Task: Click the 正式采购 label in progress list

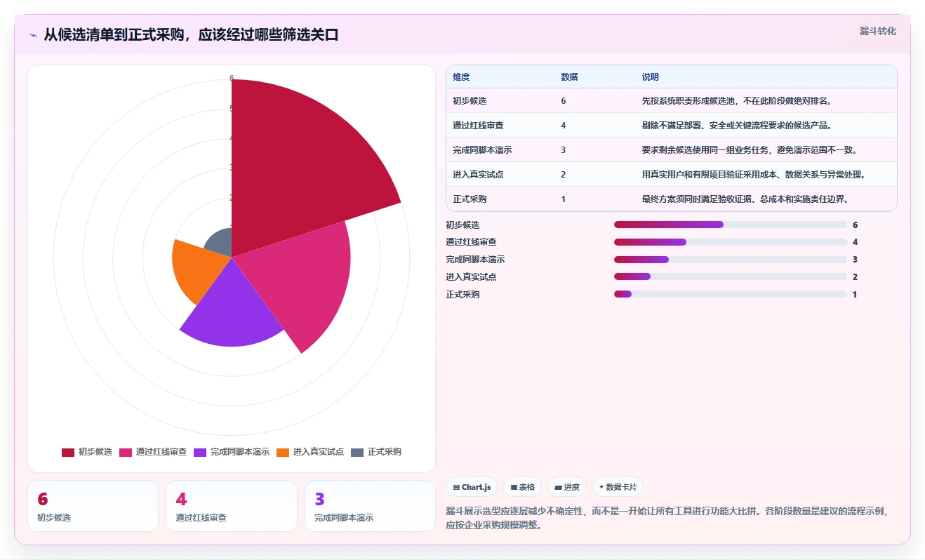Action: click(462, 295)
